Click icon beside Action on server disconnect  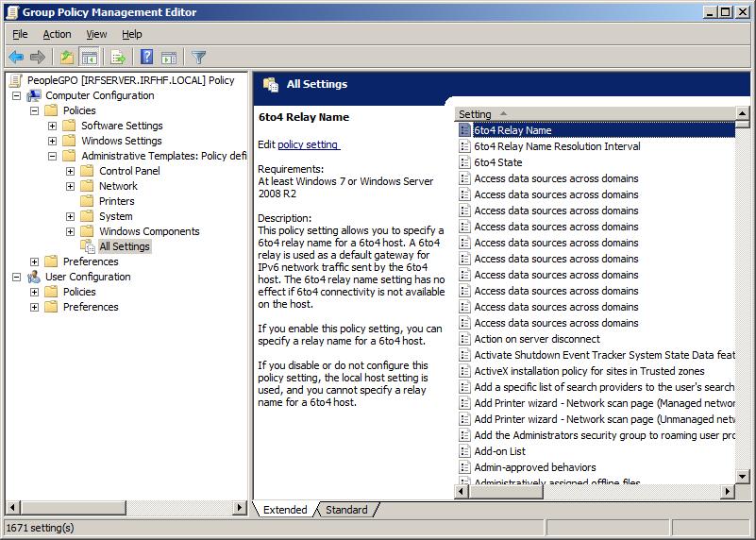(x=464, y=339)
